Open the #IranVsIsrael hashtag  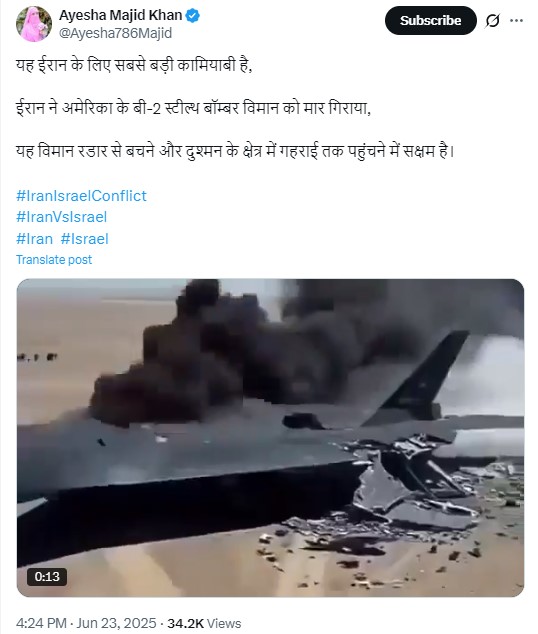click(61, 217)
